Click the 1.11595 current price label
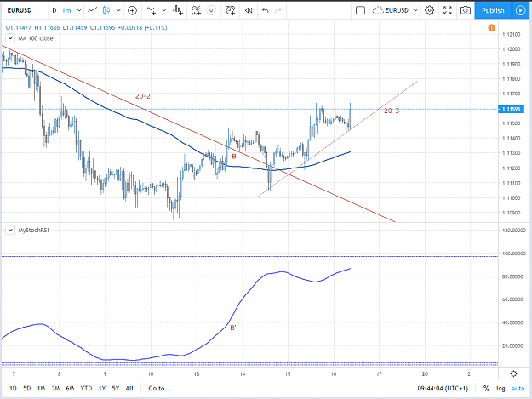The height and width of the screenshot is (399, 532). click(x=511, y=109)
